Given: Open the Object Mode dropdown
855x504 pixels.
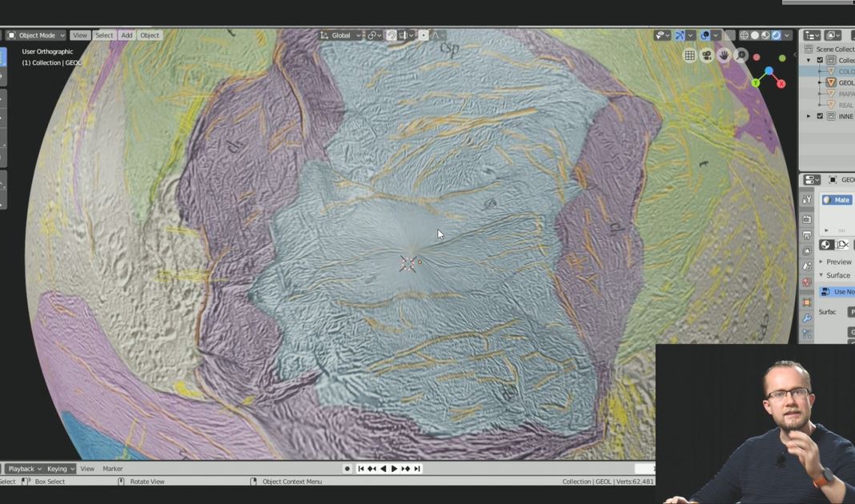Looking at the screenshot, I should tap(36, 35).
